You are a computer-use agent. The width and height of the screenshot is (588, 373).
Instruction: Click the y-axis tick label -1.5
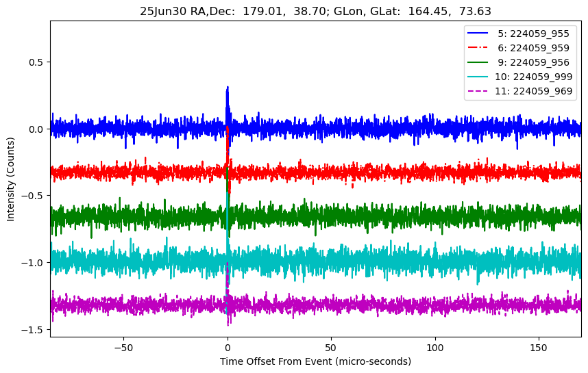point(33,330)
